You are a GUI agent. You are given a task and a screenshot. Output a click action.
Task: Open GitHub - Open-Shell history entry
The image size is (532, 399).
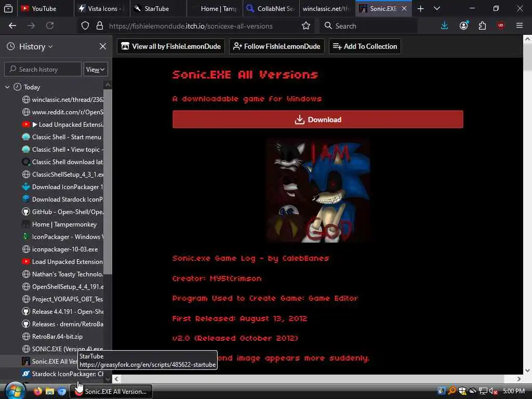[62, 212]
